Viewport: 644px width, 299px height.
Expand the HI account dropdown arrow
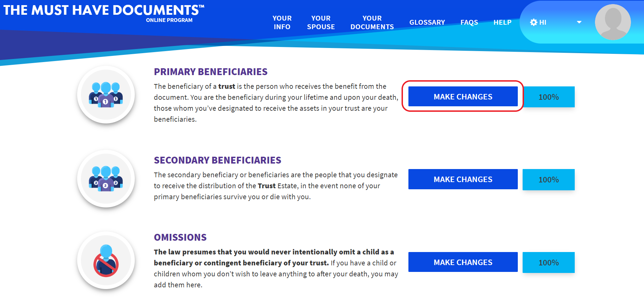coord(579,22)
